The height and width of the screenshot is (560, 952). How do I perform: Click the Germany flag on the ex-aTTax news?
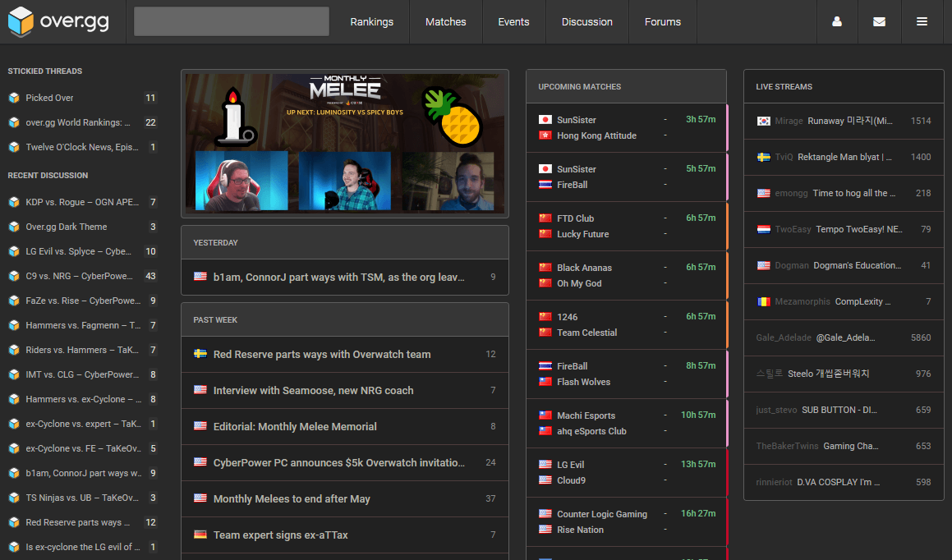pos(200,535)
